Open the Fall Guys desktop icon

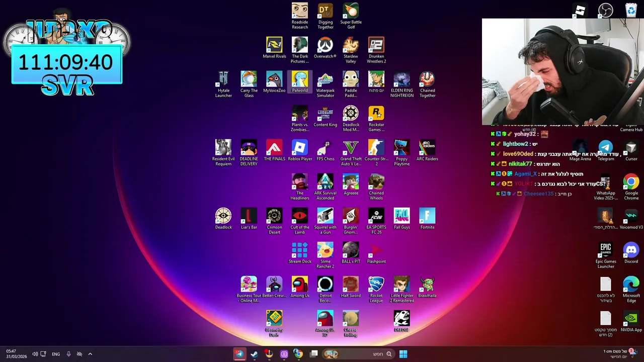[x=401, y=219]
